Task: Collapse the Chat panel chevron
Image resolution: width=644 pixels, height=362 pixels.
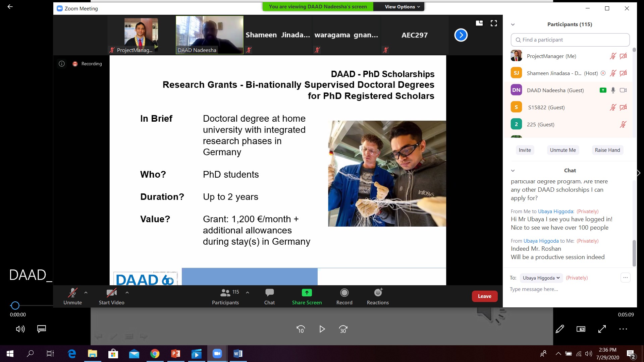Action: (x=513, y=171)
